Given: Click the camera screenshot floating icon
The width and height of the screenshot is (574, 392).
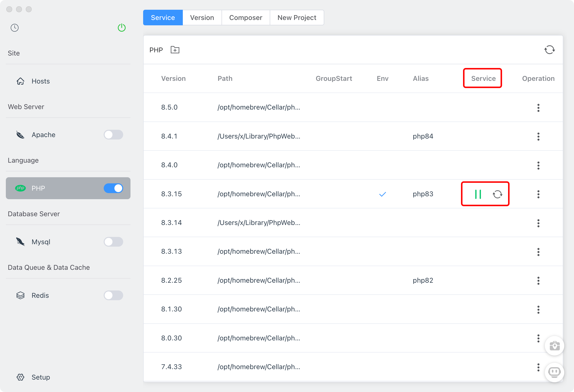Looking at the screenshot, I should pos(554,346).
